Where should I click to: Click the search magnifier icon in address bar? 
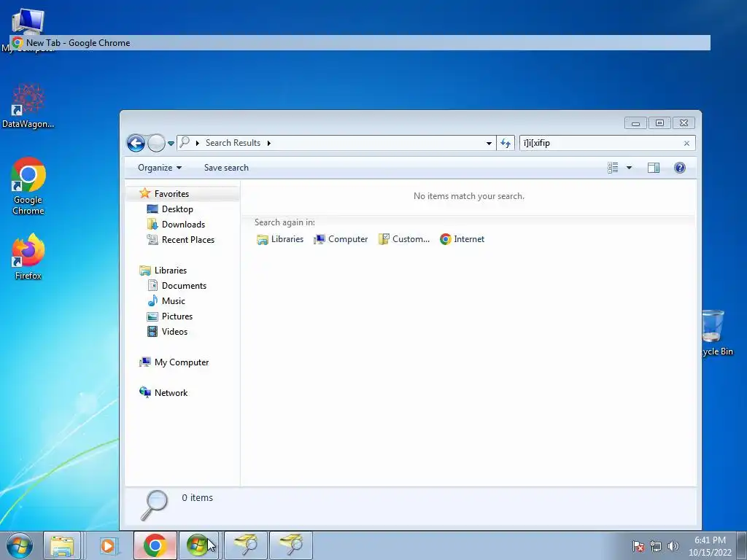(185, 142)
